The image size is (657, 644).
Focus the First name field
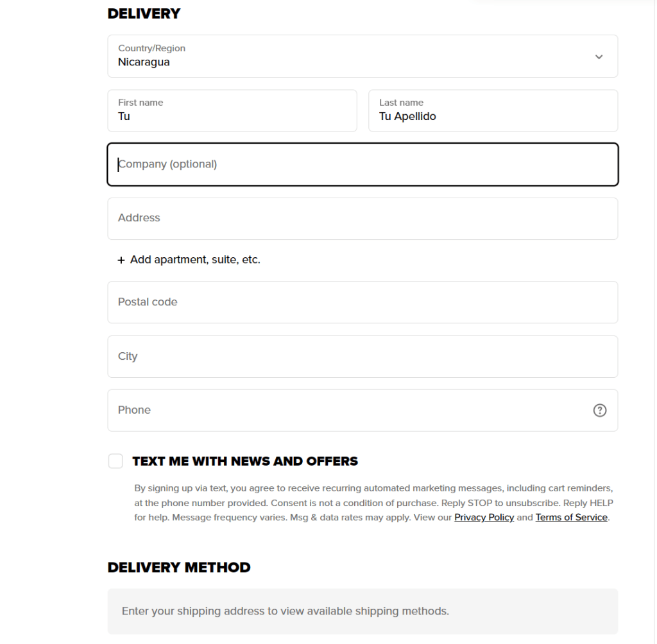232,110
